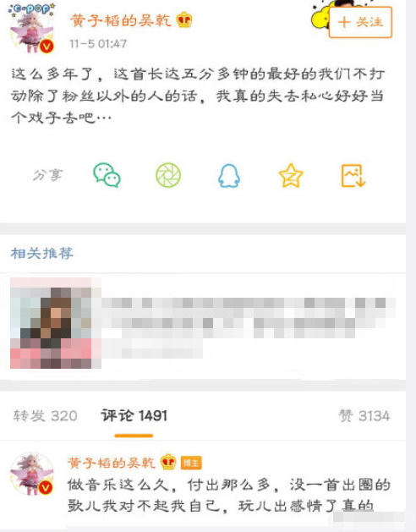Share to Moments camera shutter icon
The width and height of the screenshot is (416, 532).
pos(168,175)
